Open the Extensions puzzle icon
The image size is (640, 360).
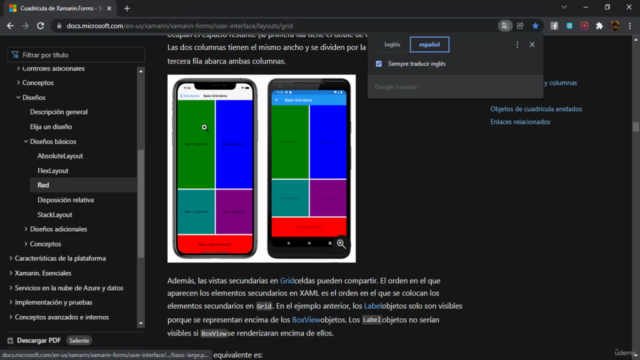tap(599, 26)
